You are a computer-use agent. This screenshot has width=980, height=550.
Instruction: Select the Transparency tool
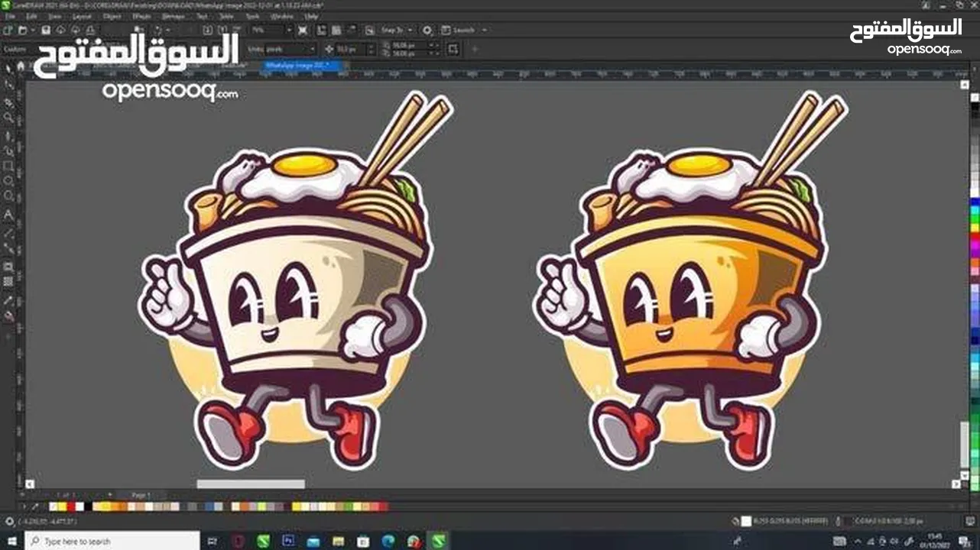(8, 281)
